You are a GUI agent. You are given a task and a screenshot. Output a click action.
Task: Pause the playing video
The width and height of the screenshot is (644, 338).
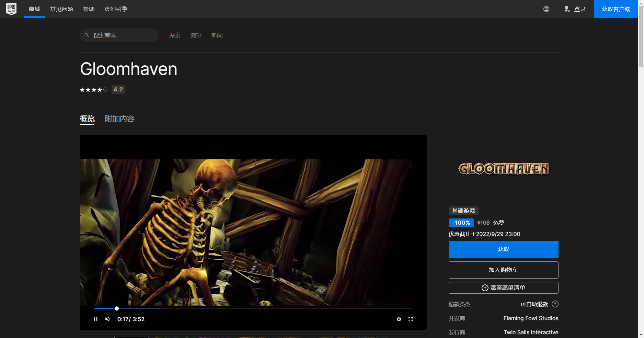click(x=96, y=319)
